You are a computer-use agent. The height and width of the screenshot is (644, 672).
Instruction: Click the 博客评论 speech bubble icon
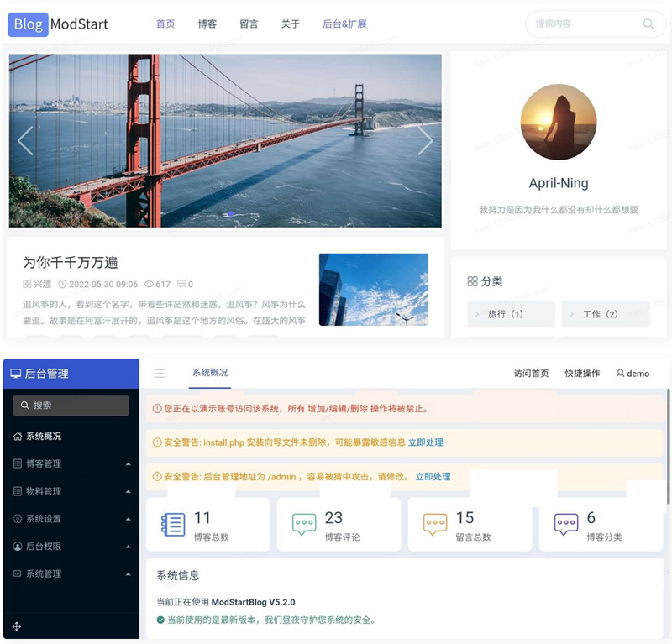(x=302, y=522)
